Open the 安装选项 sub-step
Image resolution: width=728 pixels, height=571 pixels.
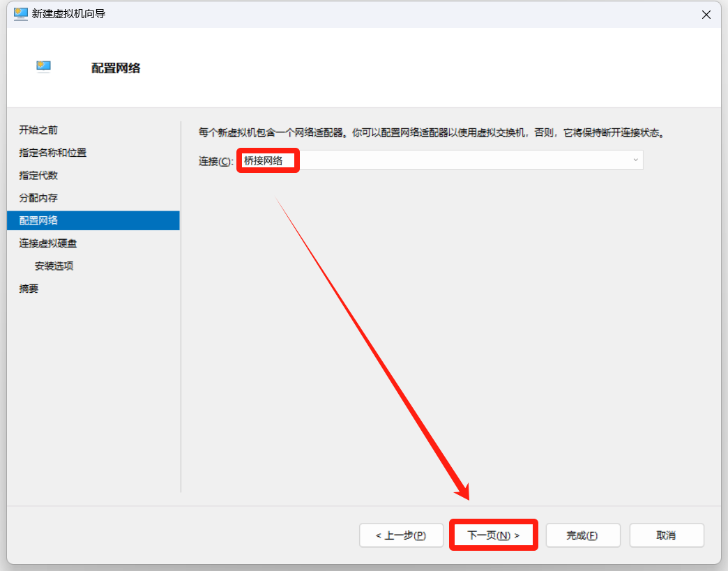click(54, 266)
